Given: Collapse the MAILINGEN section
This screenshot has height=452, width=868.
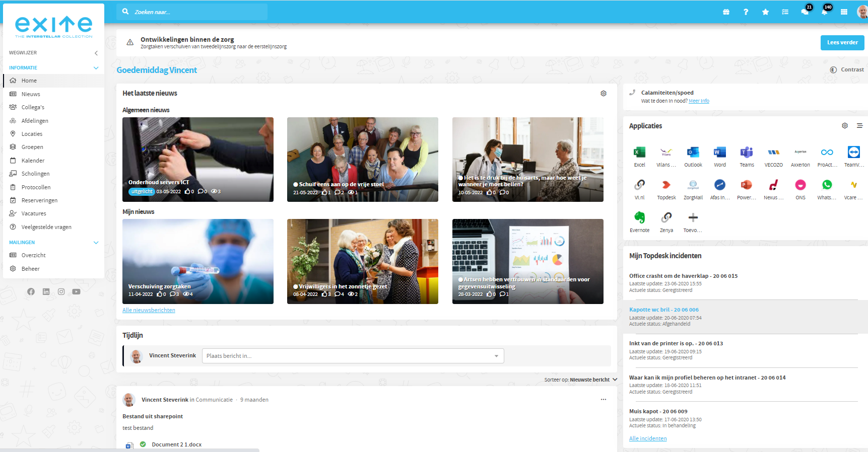Looking at the screenshot, I should tap(96, 243).
